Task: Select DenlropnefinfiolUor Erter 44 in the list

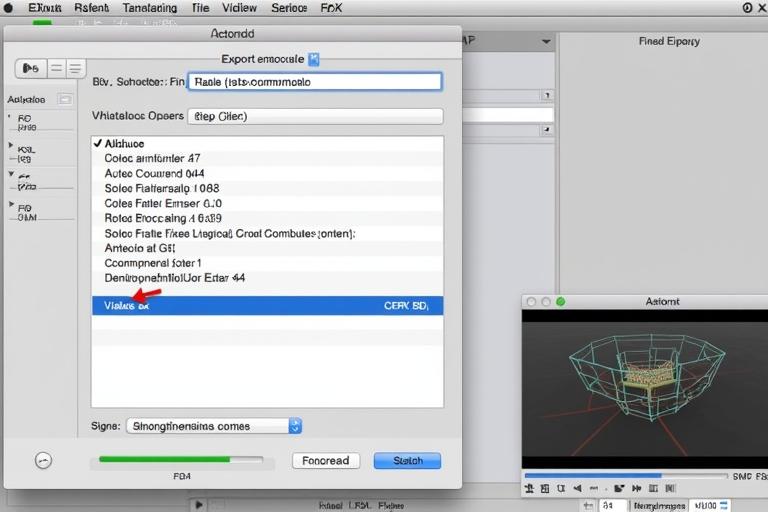Action: pos(267,278)
